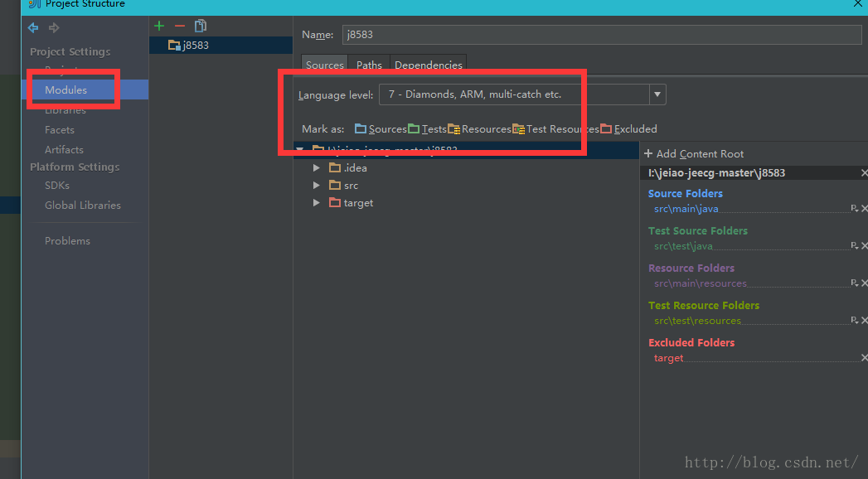Unmark the src\main\resources resource folder

pyautogui.click(x=864, y=283)
